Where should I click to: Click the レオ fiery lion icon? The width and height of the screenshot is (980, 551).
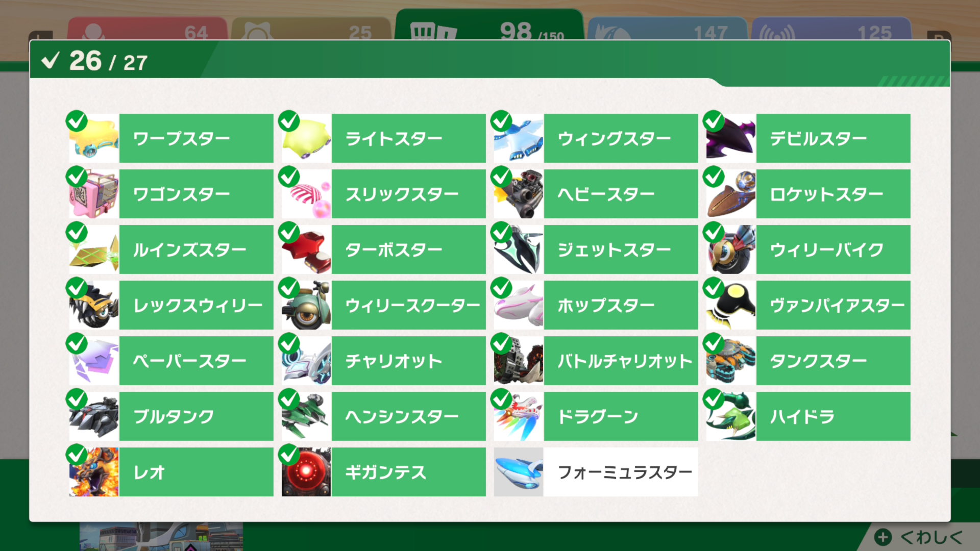tap(94, 472)
